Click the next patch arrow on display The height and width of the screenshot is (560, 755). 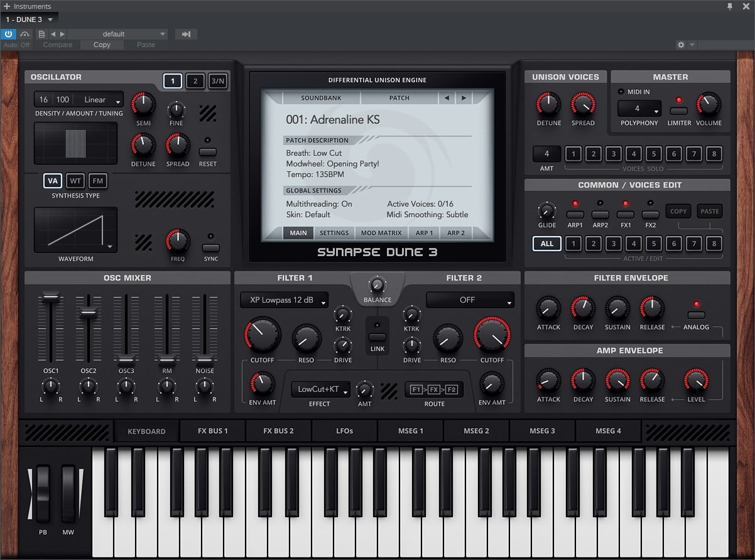click(464, 98)
